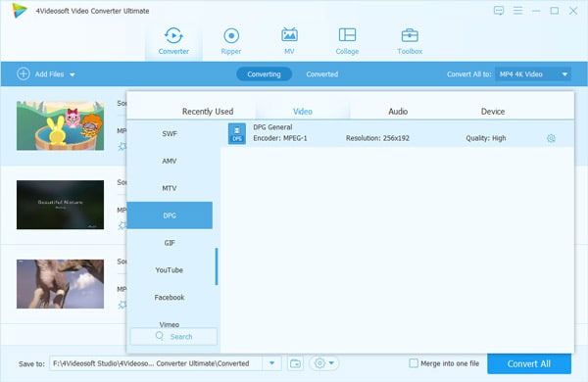
Task: Choose YouTube in the format list
Action: (x=170, y=270)
